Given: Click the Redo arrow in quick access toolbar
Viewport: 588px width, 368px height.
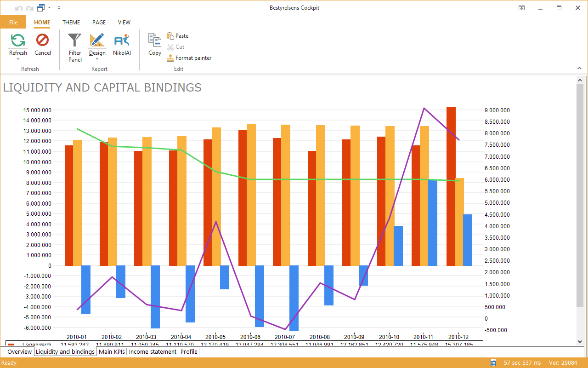Looking at the screenshot, I should point(30,8).
